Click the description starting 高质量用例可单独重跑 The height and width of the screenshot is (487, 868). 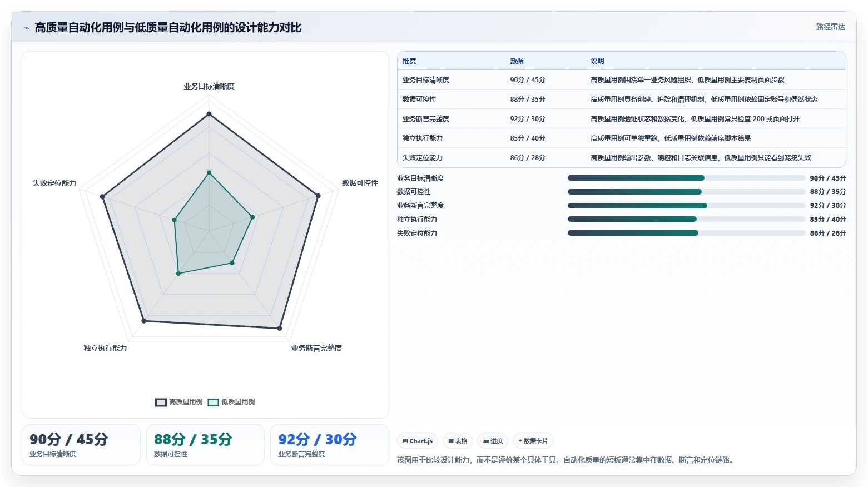click(671, 138)
